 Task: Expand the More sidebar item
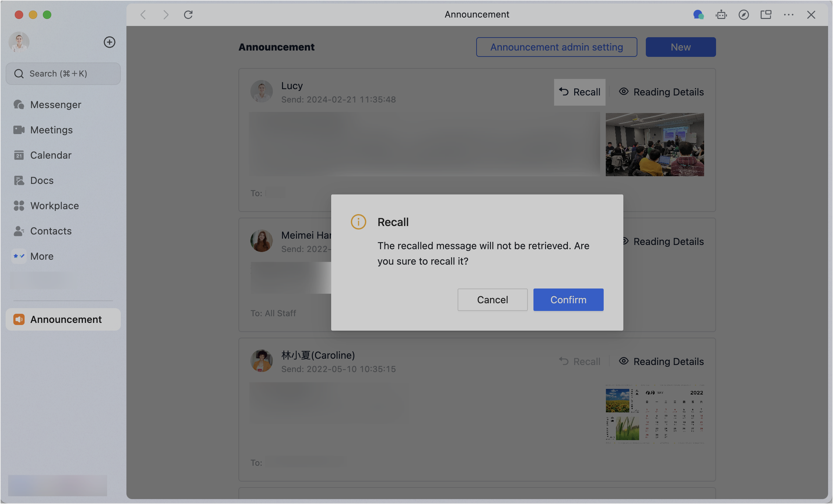(41, 256)
